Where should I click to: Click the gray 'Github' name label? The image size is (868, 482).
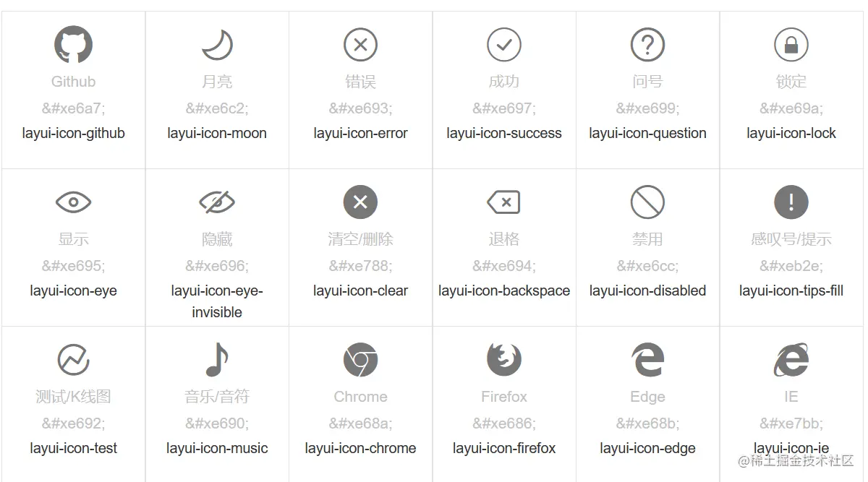tap(73, 82)
